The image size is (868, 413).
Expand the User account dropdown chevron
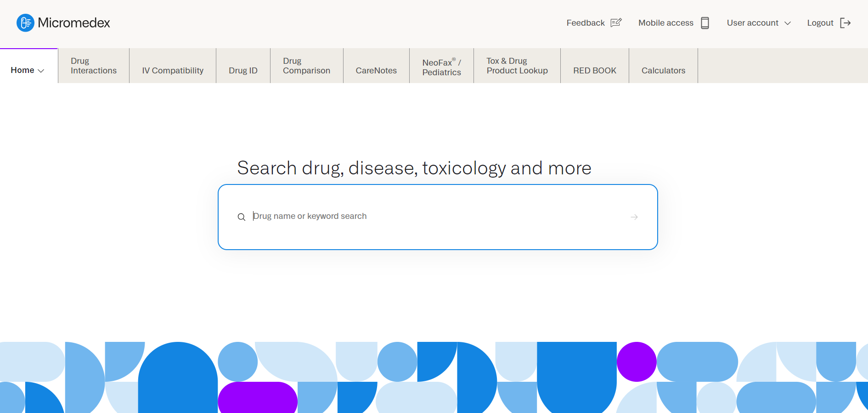tap(788, 23)
